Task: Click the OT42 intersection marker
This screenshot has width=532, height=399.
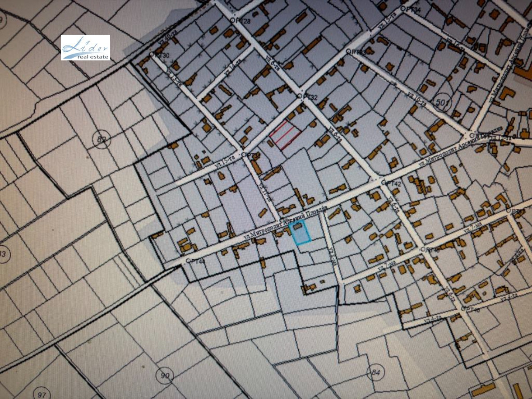Action: pos(383,183)
